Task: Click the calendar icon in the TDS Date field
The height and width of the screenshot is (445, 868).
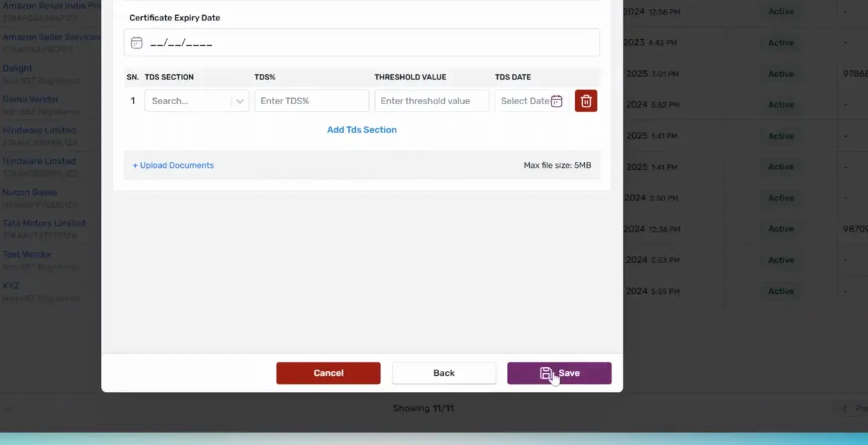Action: click(557, 101)
